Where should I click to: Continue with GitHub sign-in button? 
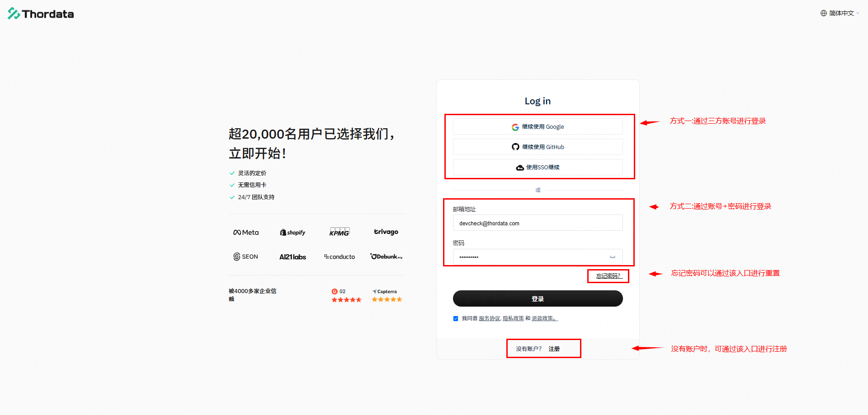(538, 147)
